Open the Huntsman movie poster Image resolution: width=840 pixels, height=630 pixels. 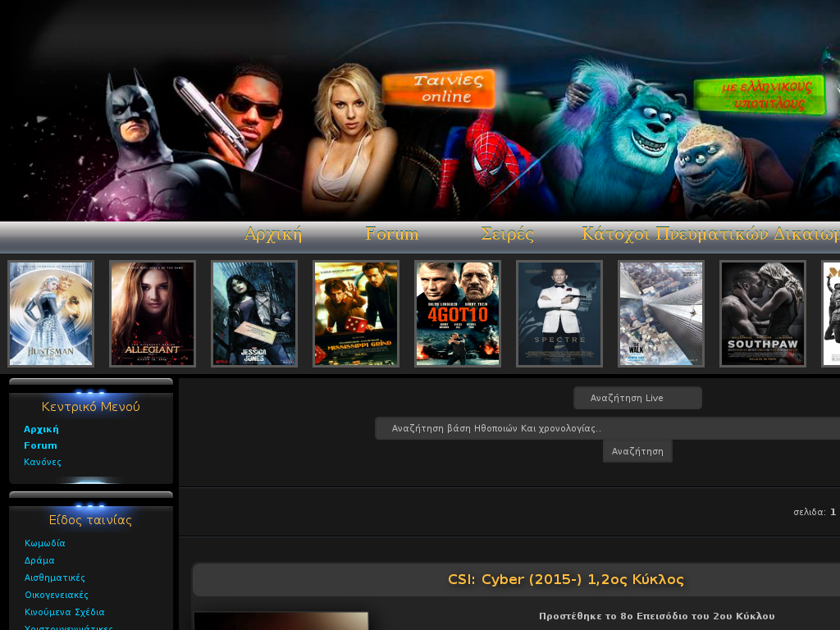click(x=51, y=314)
